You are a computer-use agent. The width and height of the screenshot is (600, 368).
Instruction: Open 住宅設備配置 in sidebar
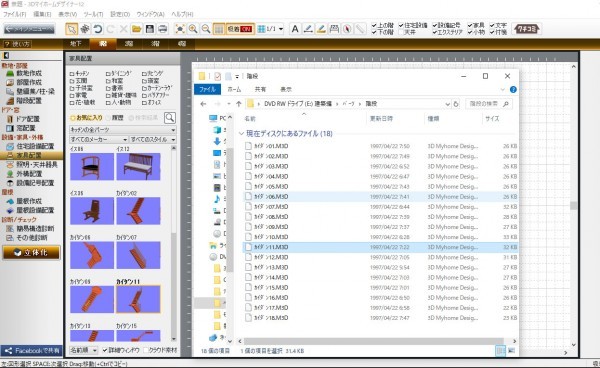(x=30, y=146)
